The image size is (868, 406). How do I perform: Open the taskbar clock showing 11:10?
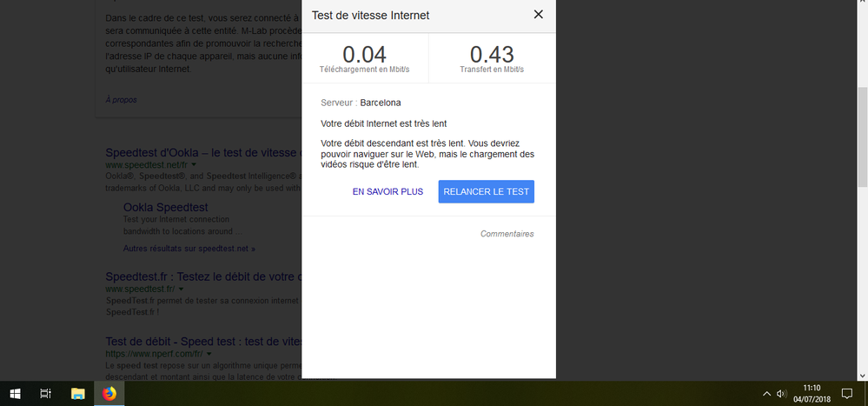click(812, 394)
